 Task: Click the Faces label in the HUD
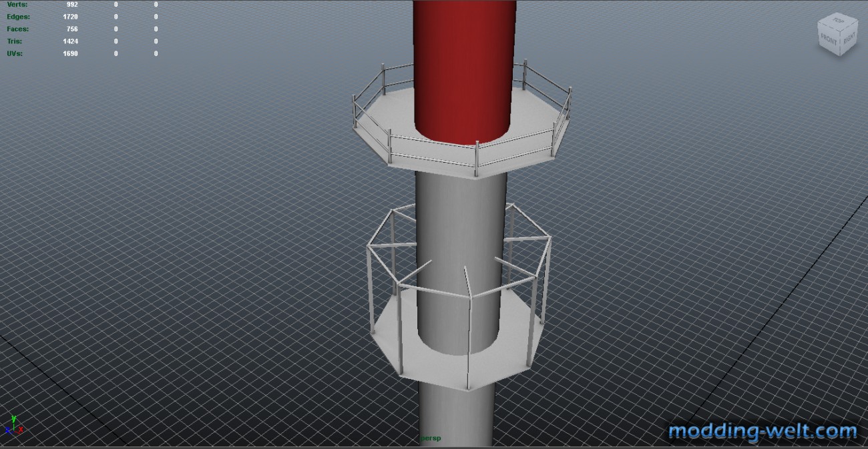(18, 29)
